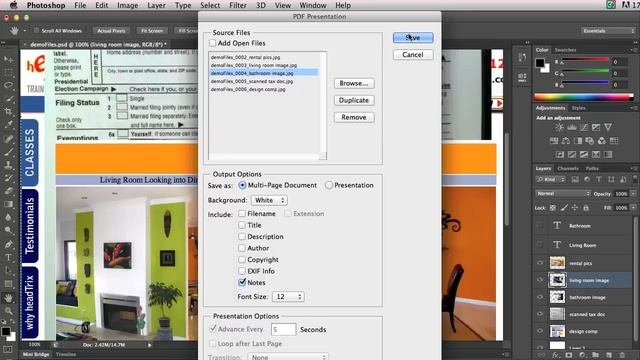The image size is (640, 360).
Task: Open the Color panel flyout menu
Action: 633,50
